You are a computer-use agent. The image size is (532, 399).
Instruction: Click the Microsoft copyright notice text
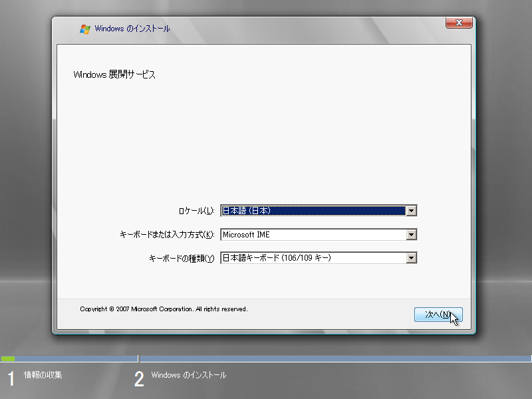click(x=164, y=309)
